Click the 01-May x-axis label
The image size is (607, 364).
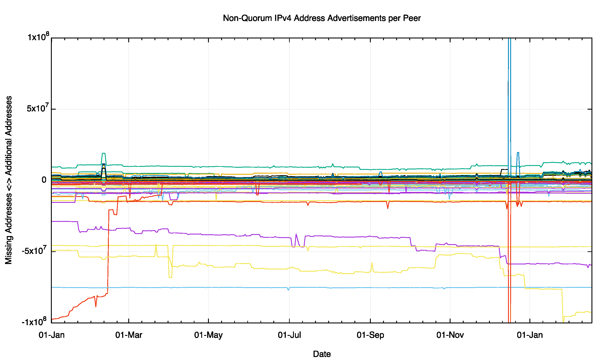[208, 335]
